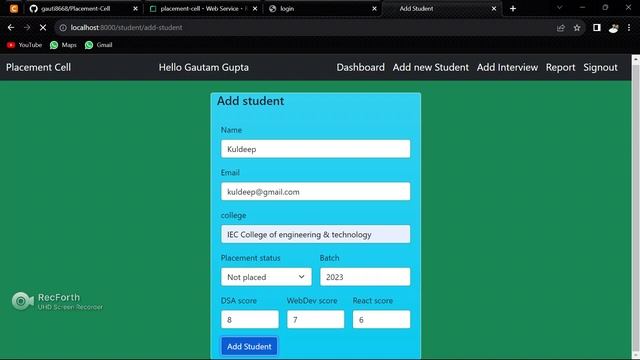This screenshot has width=640, height=360.
Task: Open the browser three-dot menu
Action: coord(629,28)
